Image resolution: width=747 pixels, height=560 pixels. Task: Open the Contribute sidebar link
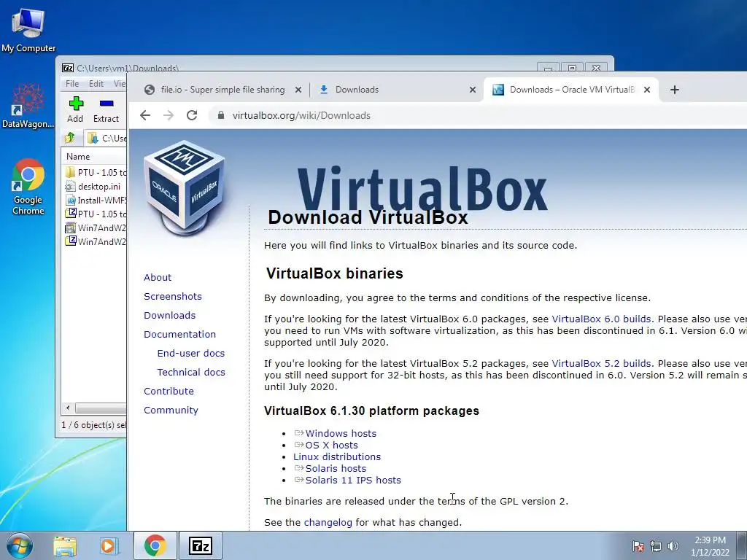169,392
